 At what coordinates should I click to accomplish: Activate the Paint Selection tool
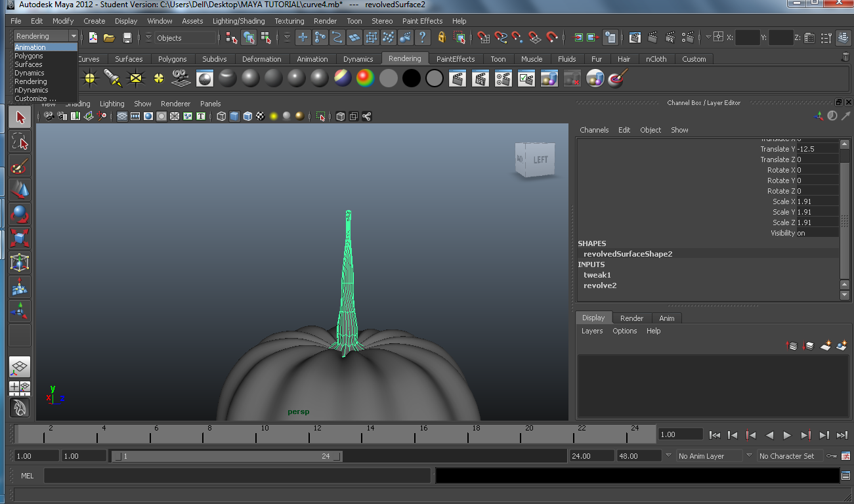(x=20, y=166)
